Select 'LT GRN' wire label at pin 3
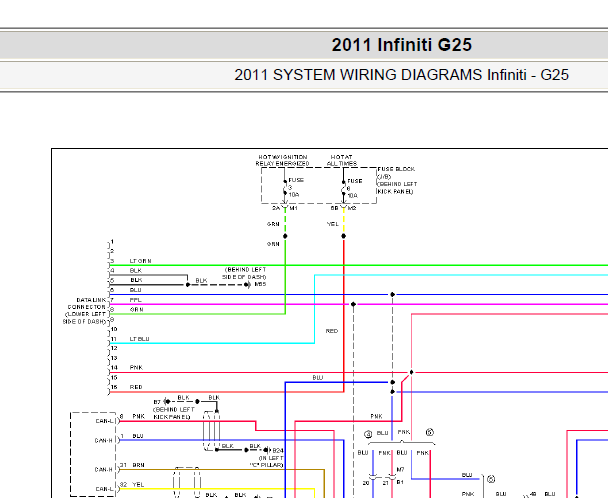Viewport: 608px width, 498px height. tap(140, 261)
